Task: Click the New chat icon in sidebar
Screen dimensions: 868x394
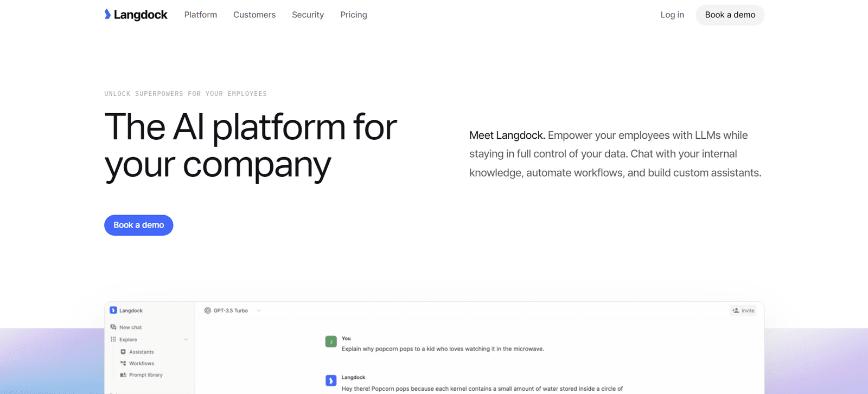Action: click(113, 327)
